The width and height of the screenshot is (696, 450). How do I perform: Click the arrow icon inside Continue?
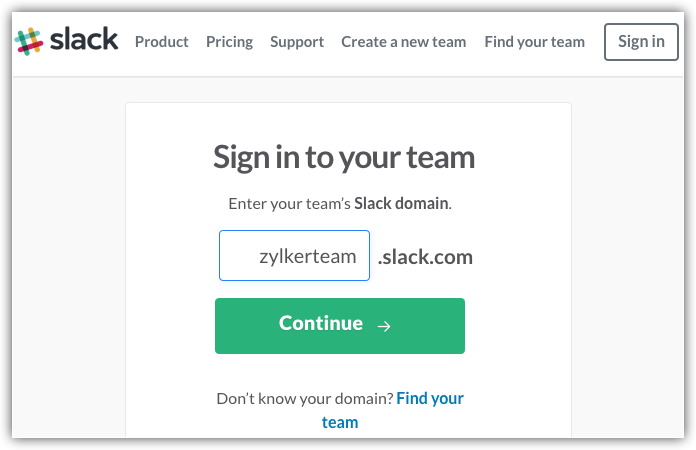(384, 325)
